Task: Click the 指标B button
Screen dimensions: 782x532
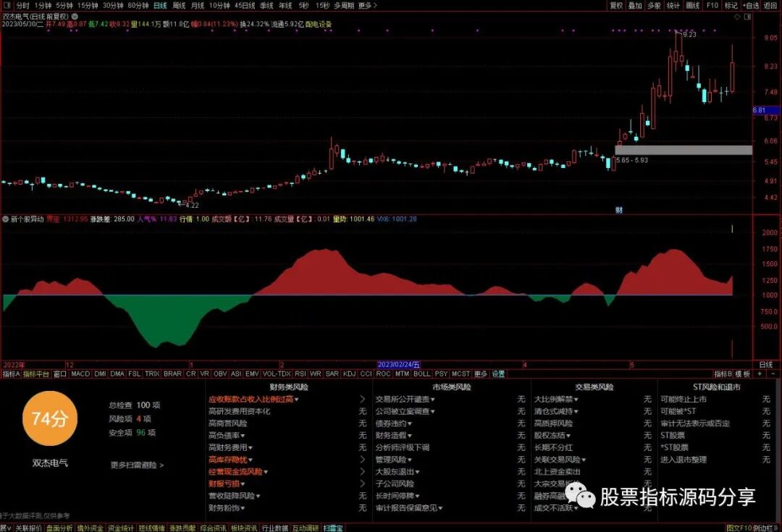Action: click(723, 373)
